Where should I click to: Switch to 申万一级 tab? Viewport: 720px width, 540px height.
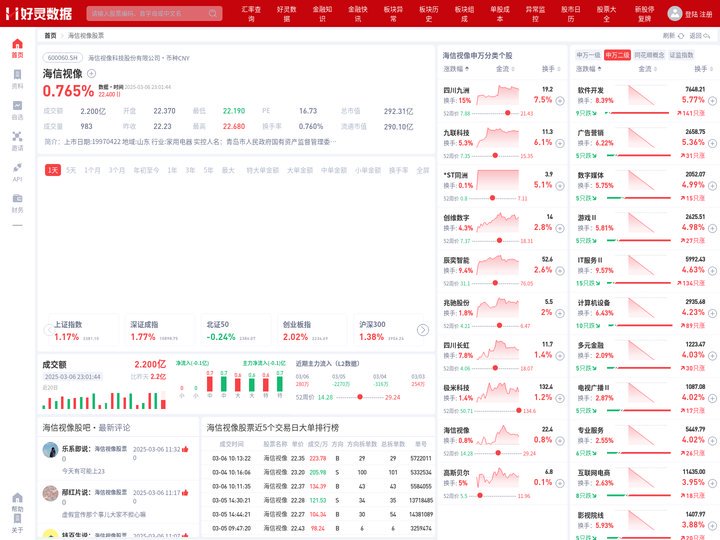coord(588,55)
